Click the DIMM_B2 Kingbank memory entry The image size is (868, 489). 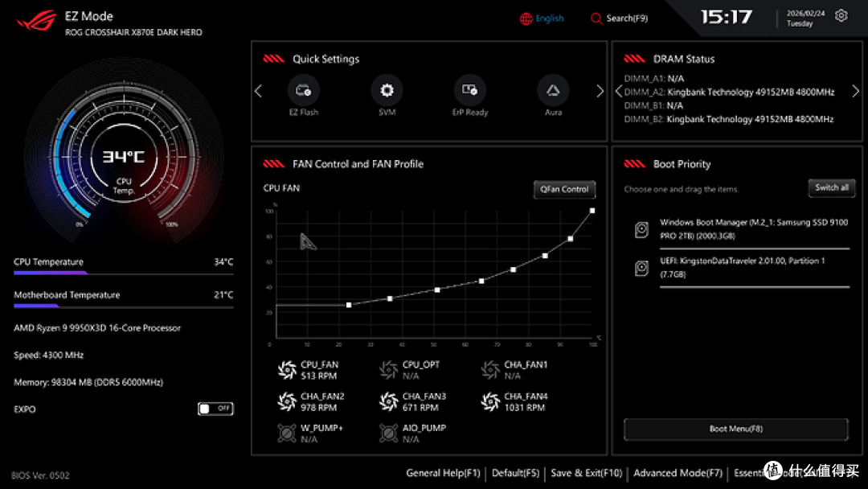[728, 119]
